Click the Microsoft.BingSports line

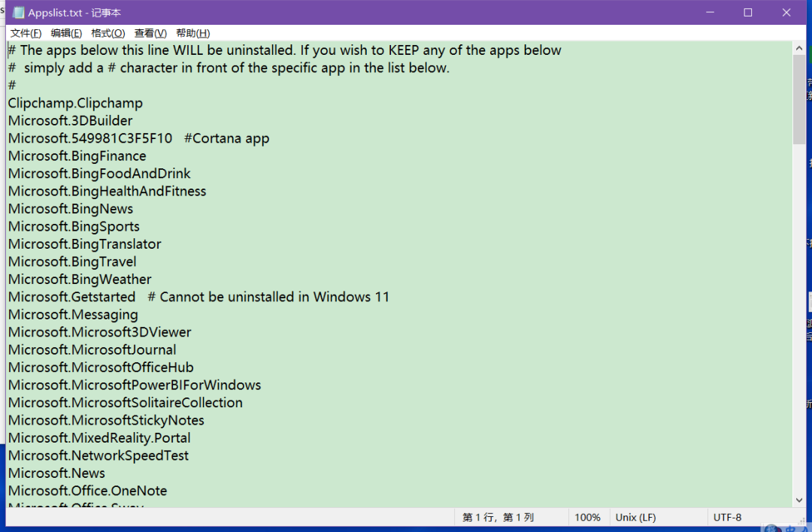(x=74, y=226)
